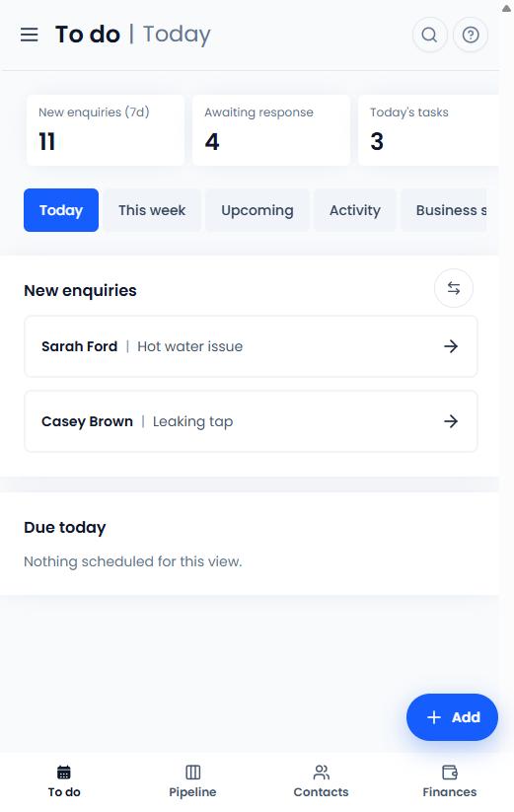
Task: Open the hamburger menu
Action: (x=29, y=35)
